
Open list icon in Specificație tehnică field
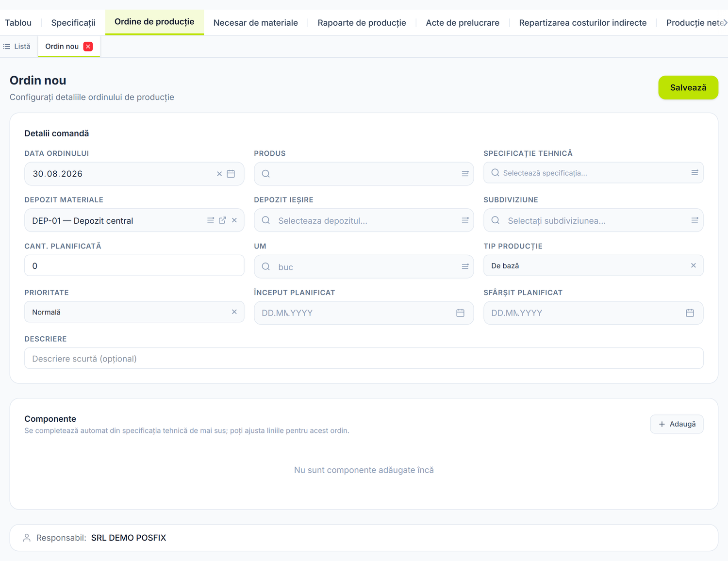(695, 173)
